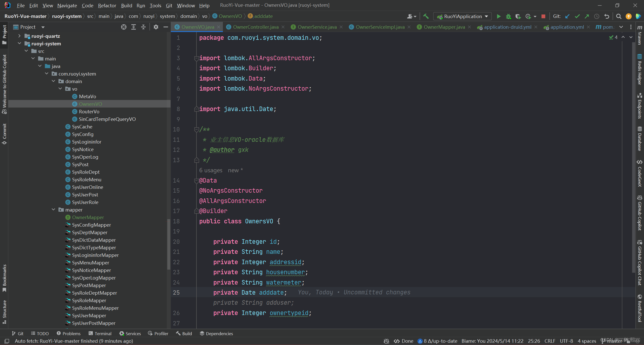Screen dimensions: 644x345
Task: Collapse all in Project tree
Action: click(143, 27)
